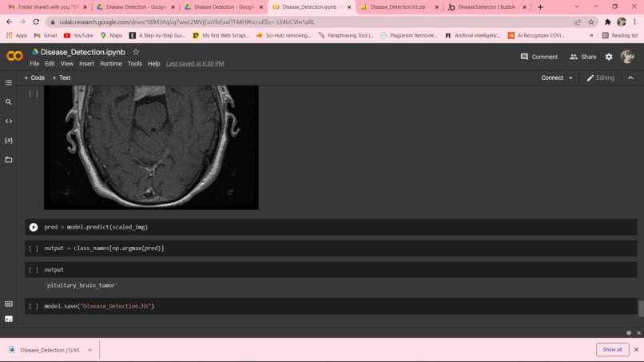The image size is (644, 362).
Task: Open the Edit menu
Action: pos(50,64)
